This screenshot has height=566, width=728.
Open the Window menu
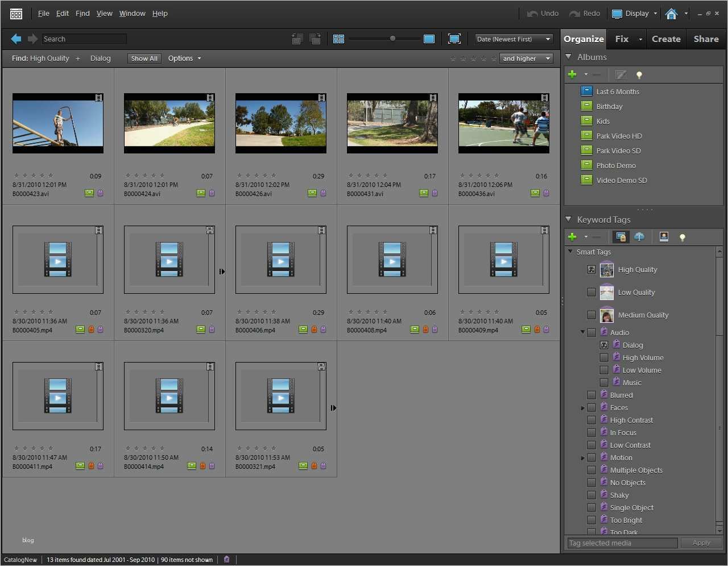coord(132,13)
